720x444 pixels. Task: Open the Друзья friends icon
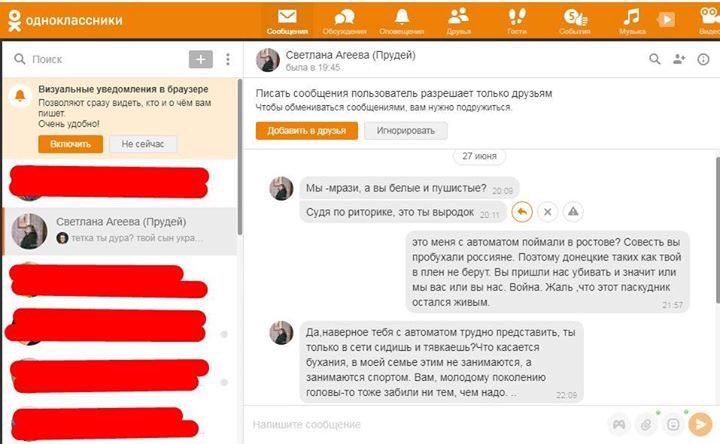[x=459, y=20]
